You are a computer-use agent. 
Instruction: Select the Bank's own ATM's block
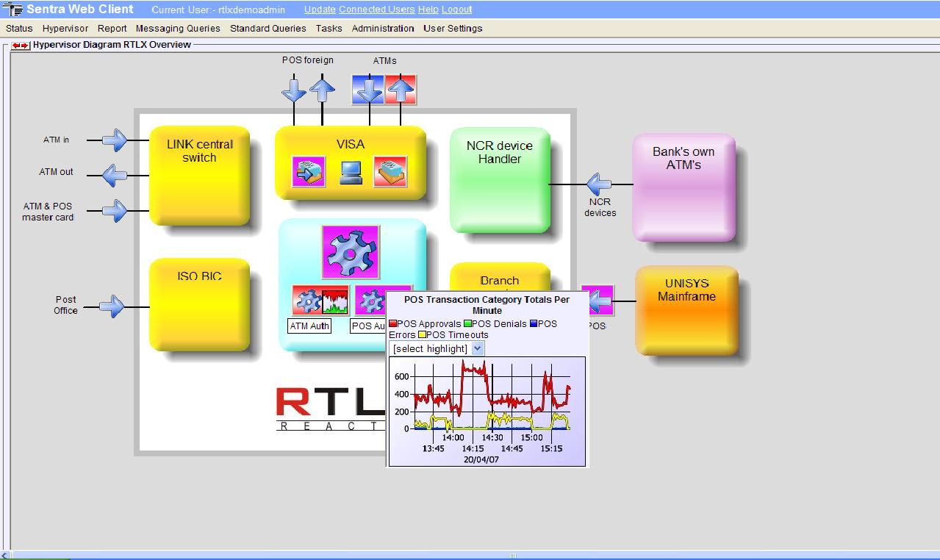click(684, 187)
